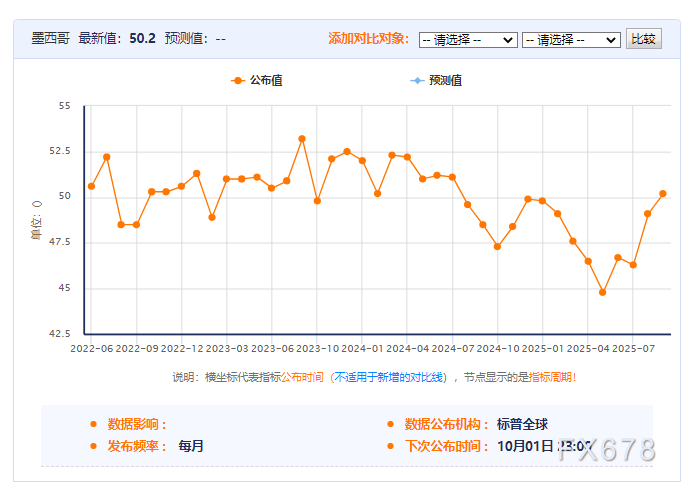Click orange bullet beside 下次公布时间
Viewport: 686px width, 485px height.
click(391, 446)
